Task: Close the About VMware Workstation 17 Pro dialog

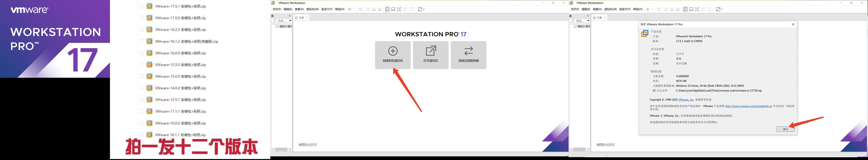Action: click(x=793, y=24)
